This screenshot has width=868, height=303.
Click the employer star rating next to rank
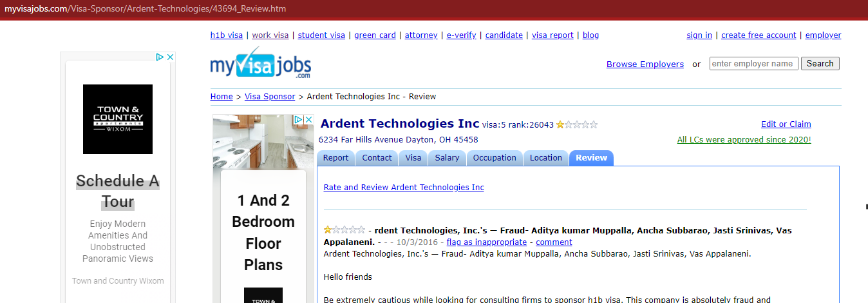tap(577, 125)
